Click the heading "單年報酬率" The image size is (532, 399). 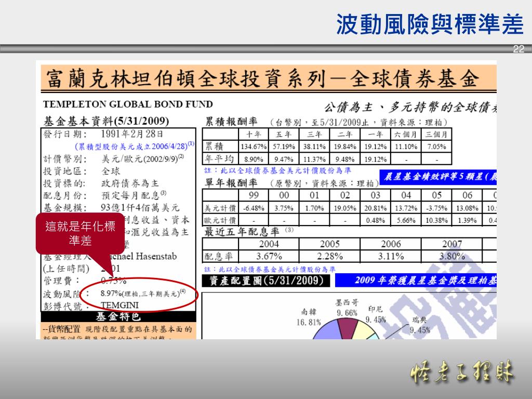(x=231, y=183)
